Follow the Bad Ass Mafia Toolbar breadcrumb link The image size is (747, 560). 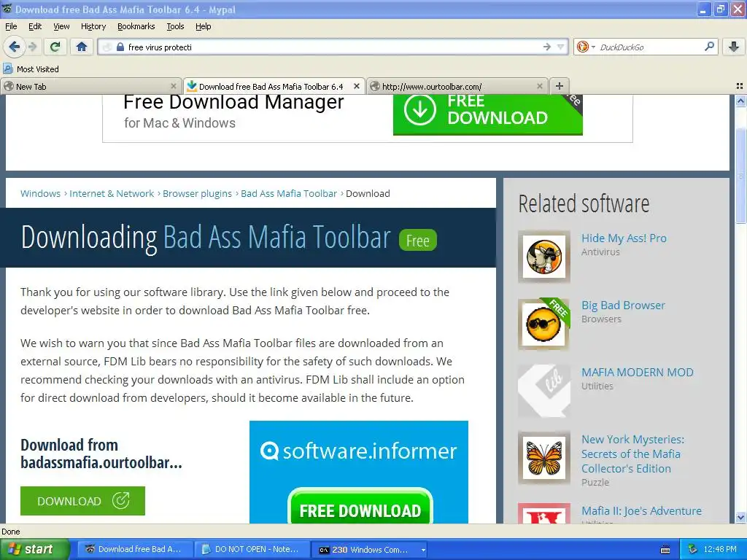click(x=289, y=193)
